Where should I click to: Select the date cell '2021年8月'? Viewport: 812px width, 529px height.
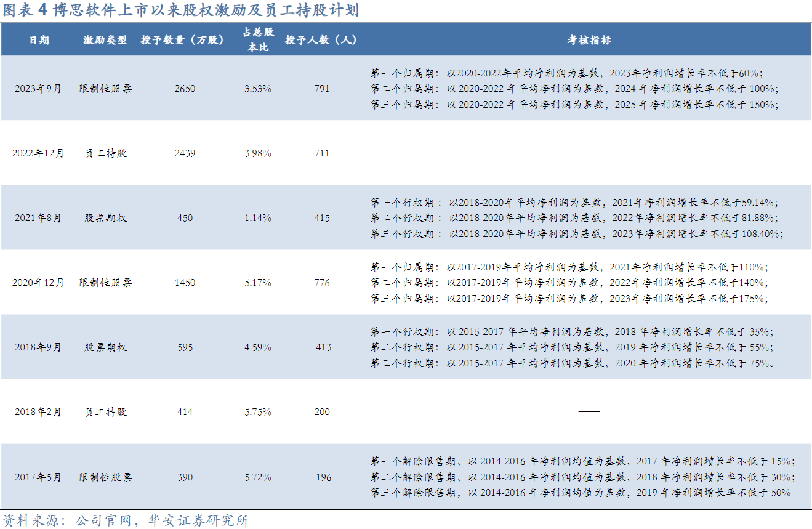(x=38, y=218)
